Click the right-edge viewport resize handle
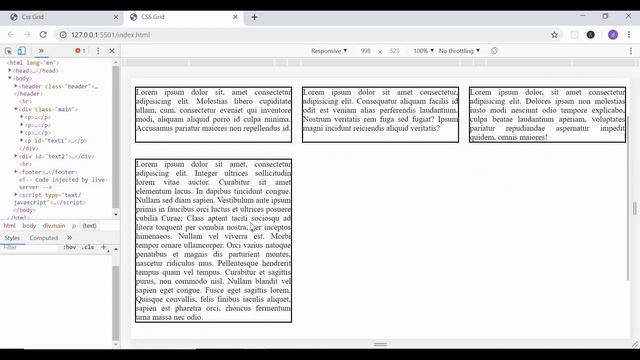The height and width of the screenshot is (360, 640). (x=635, y=208)
